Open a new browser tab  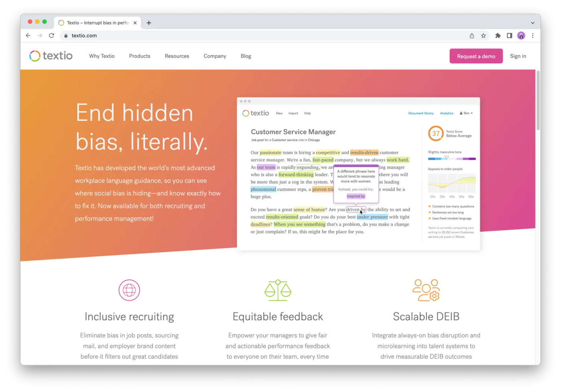(149, 23)
